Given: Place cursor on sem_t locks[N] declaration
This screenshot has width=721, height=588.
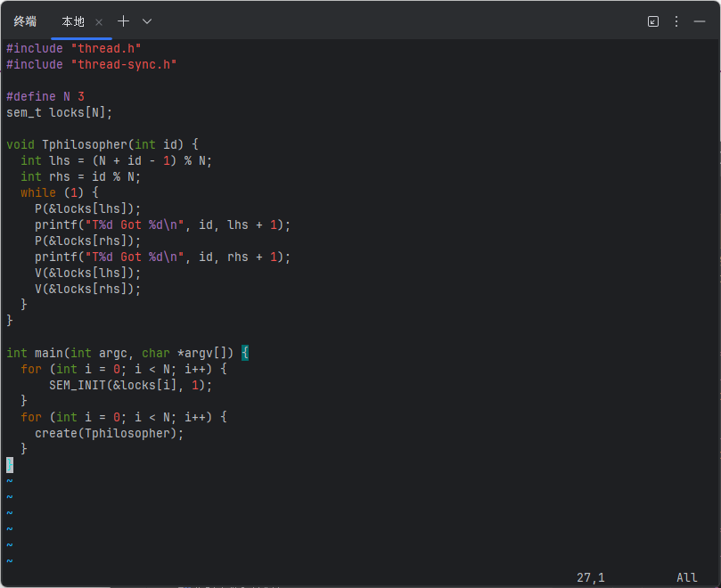Looking at the screenshot, I should coord(60,112).
